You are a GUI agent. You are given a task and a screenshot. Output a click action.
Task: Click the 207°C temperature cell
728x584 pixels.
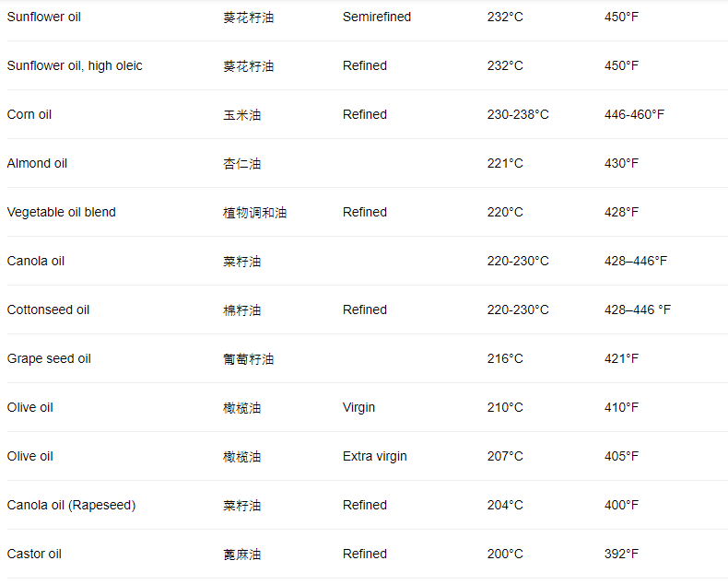(x=505, y=456)
